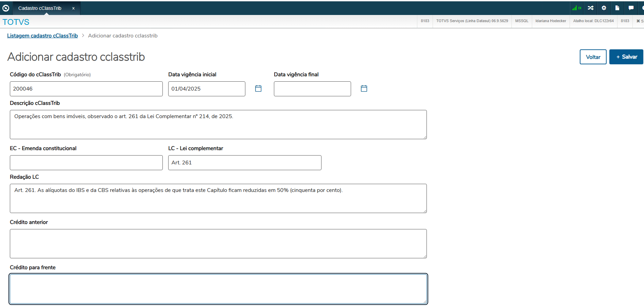This screenshot has width=644, height=308.
Task: Click the Adicionar cadastro cclasstrib breadcrumb text
Action: (x=123, y=36)
